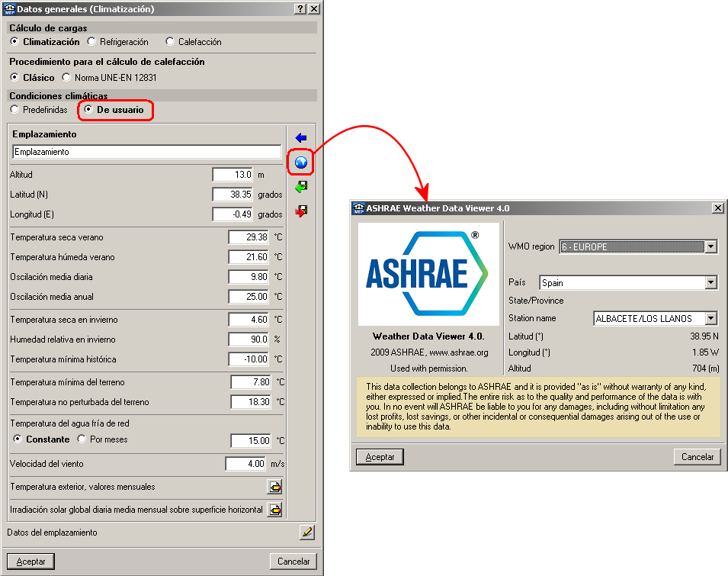728x576 pixels.
Task: Open the WMO region dropdown
Action: (x=710, y=246)
